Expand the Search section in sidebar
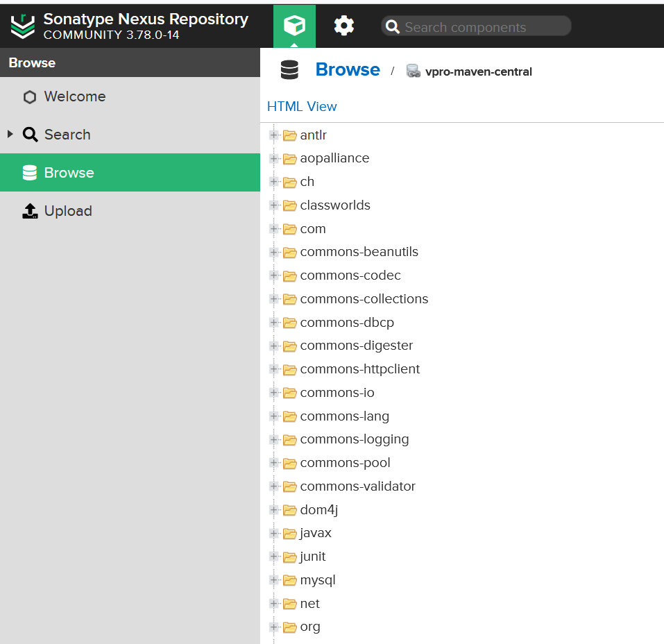 (x=8, y=134)
